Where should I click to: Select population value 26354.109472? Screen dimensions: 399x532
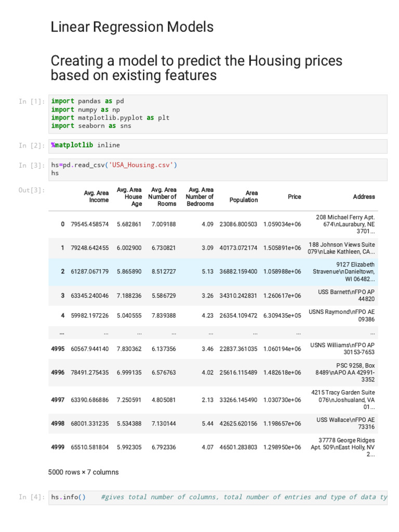[x=238, y=315]
